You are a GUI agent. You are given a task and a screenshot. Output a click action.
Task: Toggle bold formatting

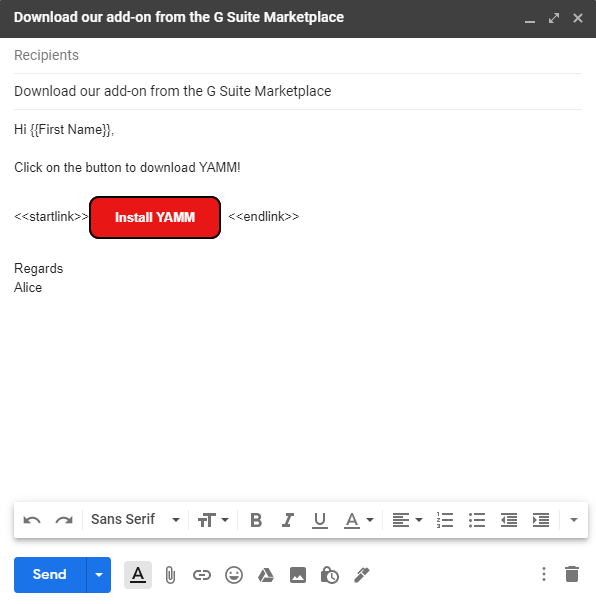[x=256, y=520]
